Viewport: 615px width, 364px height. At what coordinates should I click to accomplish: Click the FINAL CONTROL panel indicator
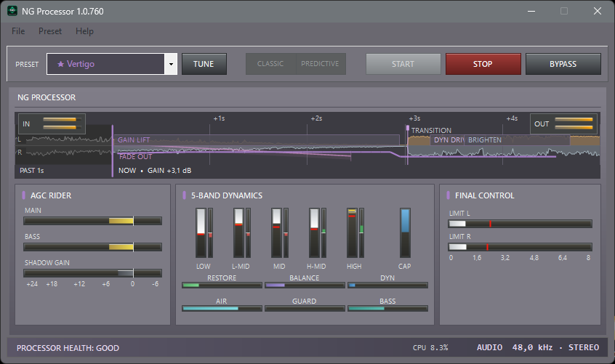click(448, 195)
